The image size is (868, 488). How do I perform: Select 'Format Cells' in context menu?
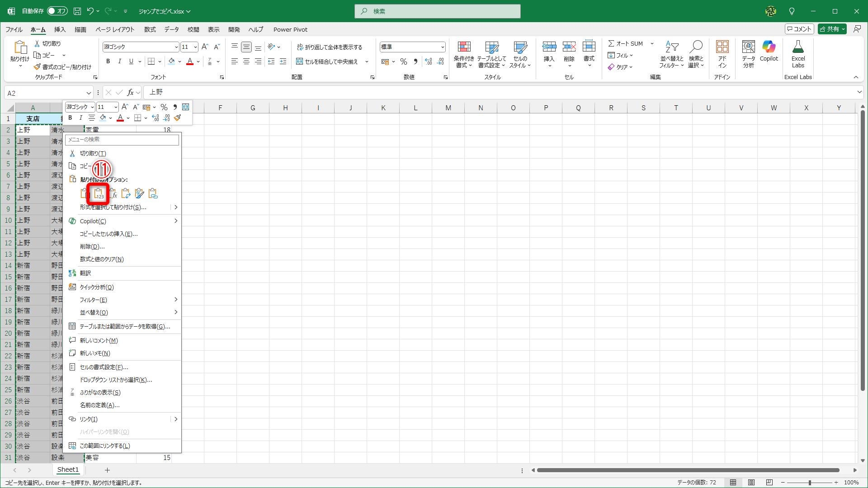(104, 367)
